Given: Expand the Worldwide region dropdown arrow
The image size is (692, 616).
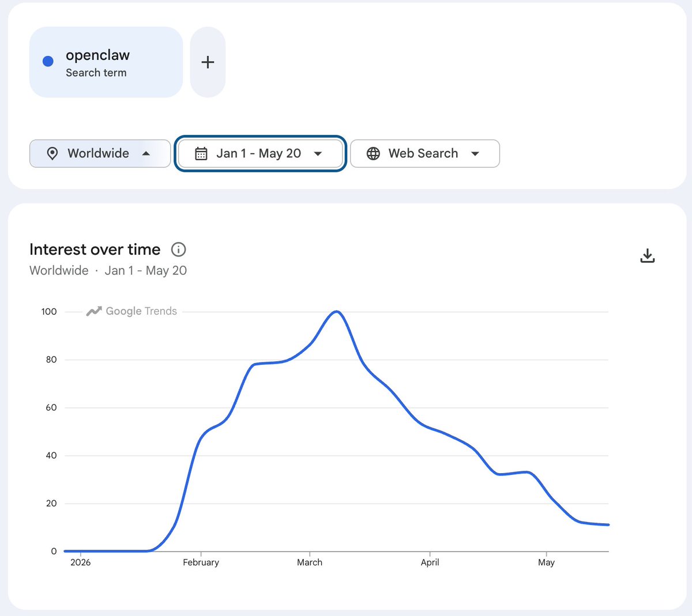Looking at the screenshot, I should [146, 153].
